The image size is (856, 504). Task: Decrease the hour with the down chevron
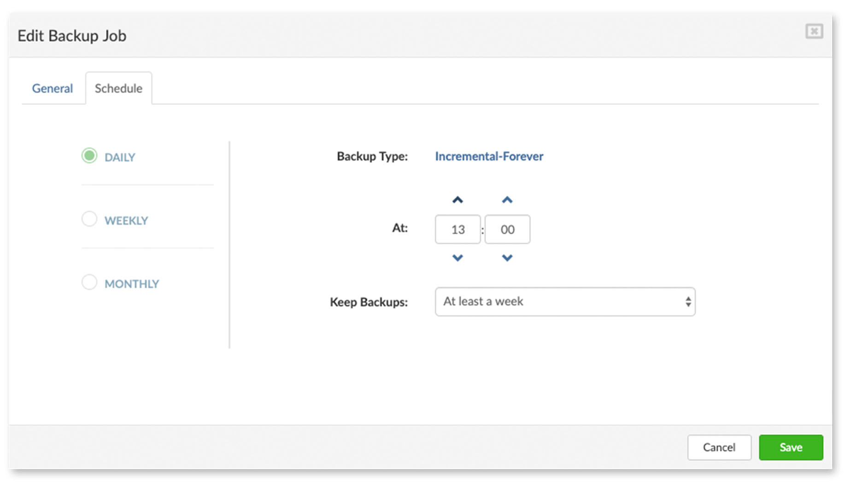click(x=457, y=258)
